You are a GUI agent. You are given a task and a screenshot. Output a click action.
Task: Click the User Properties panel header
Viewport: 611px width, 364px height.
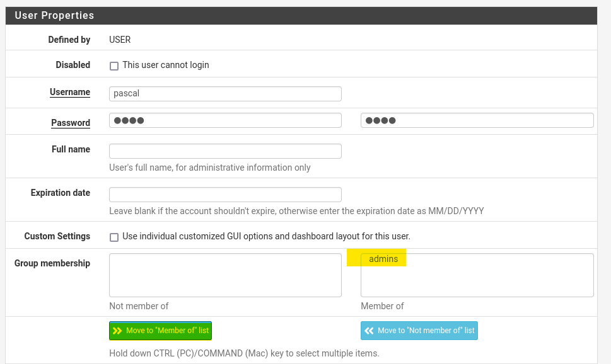pos(301,16)
